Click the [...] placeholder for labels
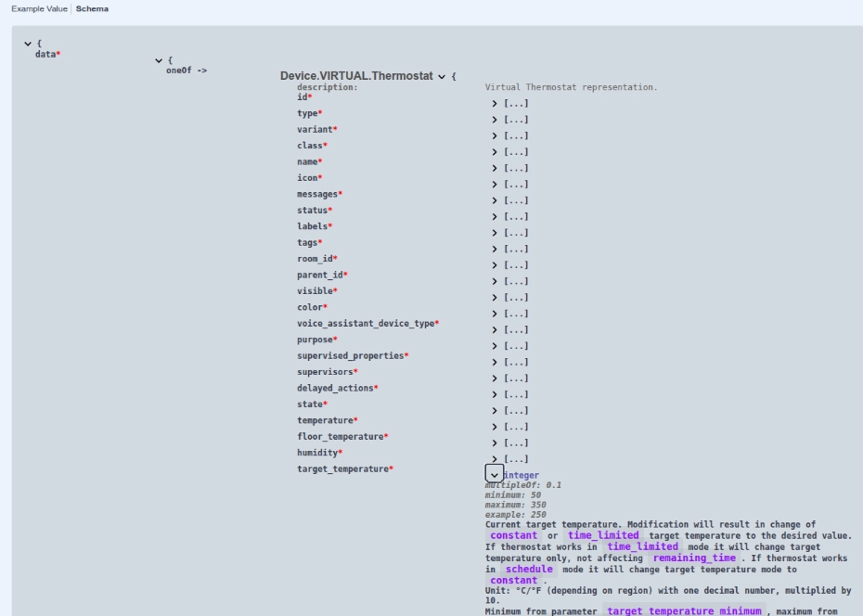Image resolution: width=863 pixels, height=616 pixels. point(516,233)
